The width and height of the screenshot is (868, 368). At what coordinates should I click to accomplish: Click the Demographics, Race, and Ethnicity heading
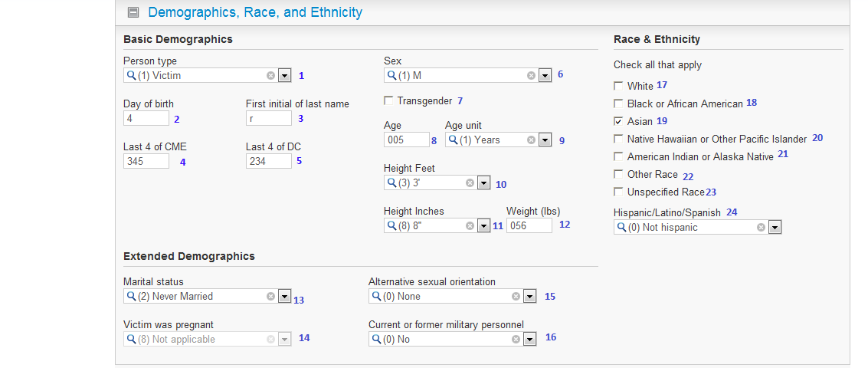click(x=255, y=12)
